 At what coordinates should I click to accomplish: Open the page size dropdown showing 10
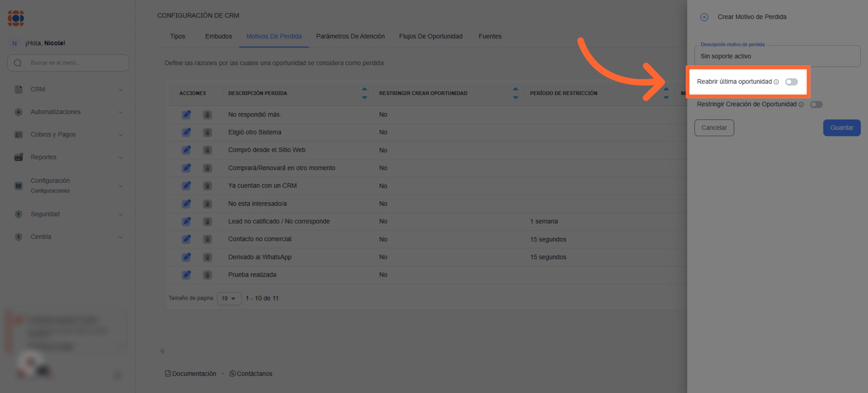coord(229,299)
